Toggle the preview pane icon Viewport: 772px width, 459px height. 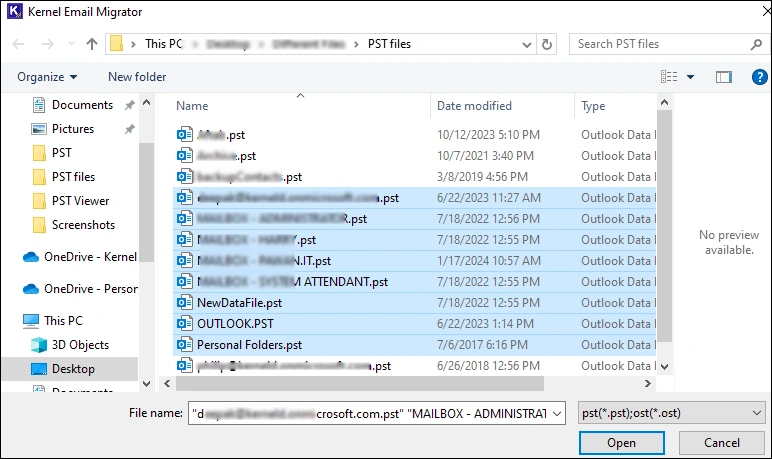723,77
